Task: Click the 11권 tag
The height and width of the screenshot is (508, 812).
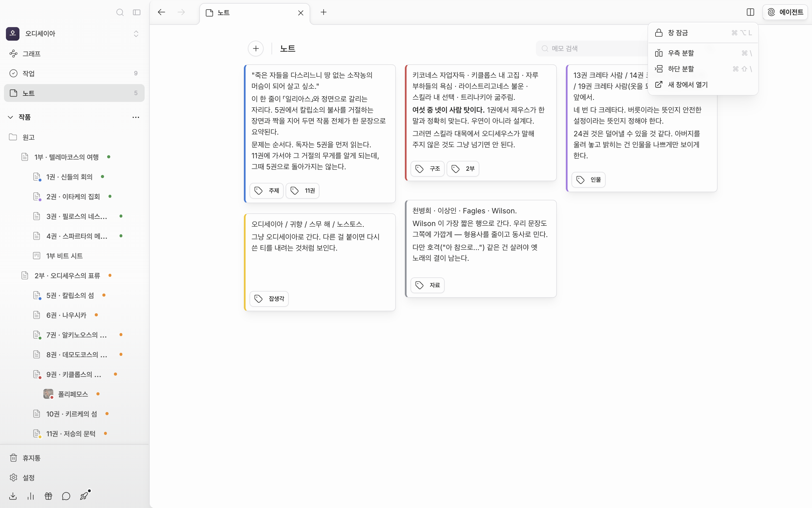Action: [302, 191]
